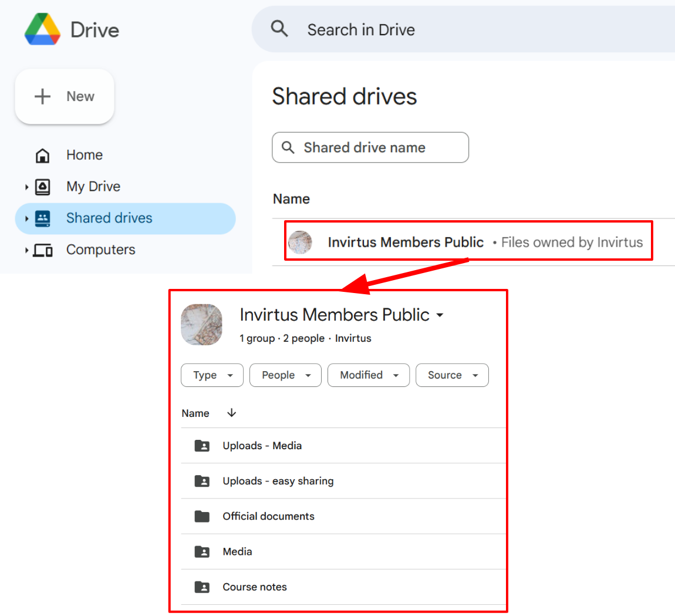
Task: Click the New button
Action: point(65,96)
